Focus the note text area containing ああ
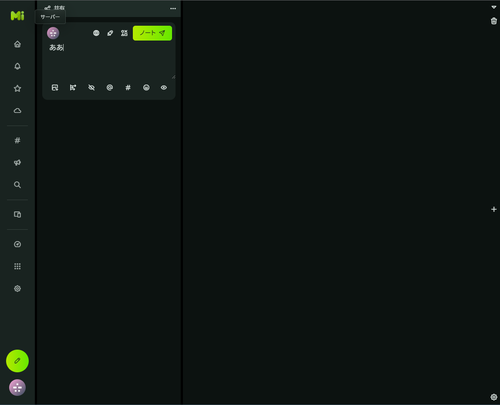Viewport: 500px width, 405px height. coord(109,61)
